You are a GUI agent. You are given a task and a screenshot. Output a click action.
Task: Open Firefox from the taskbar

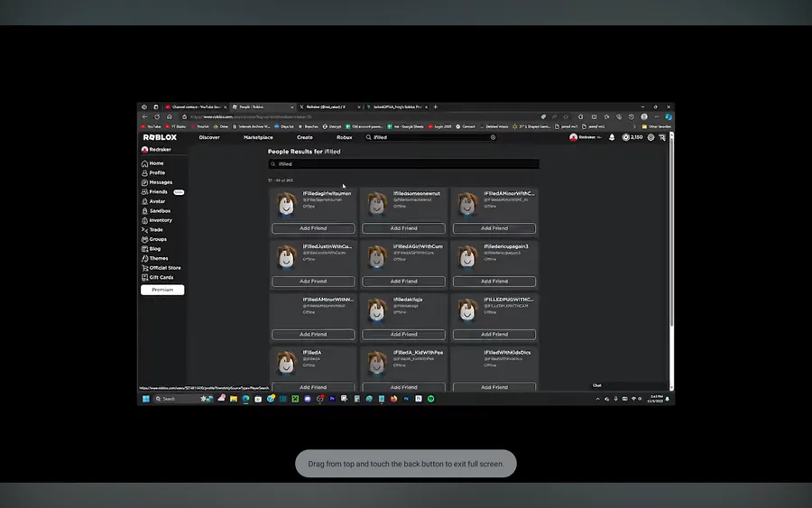tap(393, 399)
